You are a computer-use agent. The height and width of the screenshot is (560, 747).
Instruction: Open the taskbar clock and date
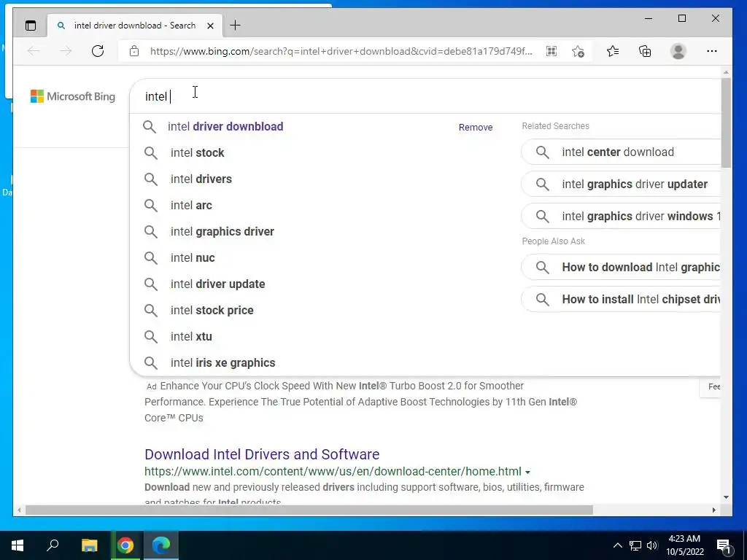[684, 545]
